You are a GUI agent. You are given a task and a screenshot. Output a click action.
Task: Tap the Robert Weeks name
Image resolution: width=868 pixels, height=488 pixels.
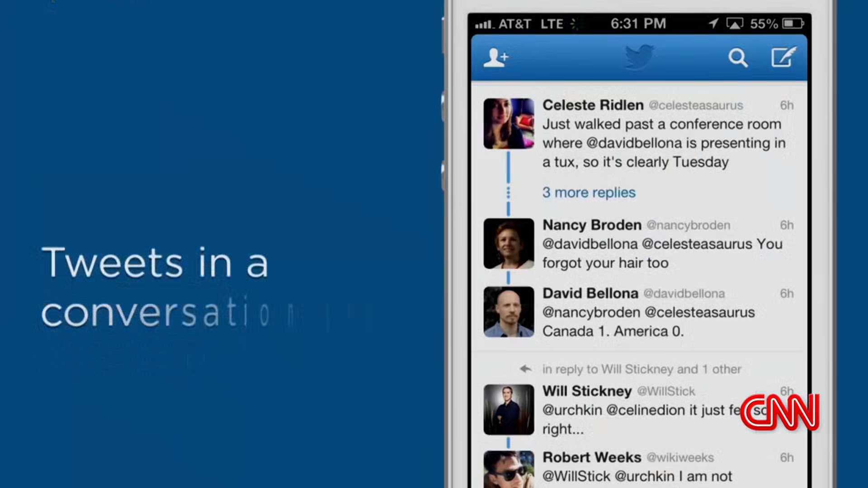(x=591, y=457)
